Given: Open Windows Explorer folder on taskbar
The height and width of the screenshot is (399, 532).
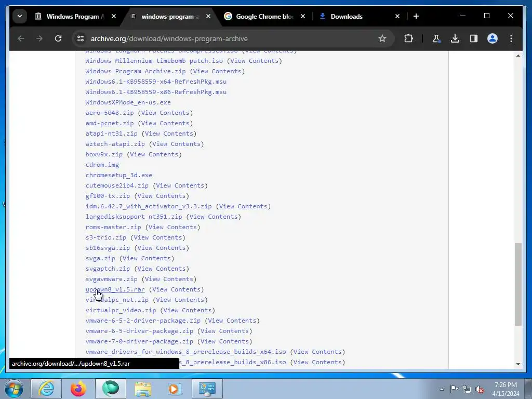Looking at the screenshot, I should tap(143, 389).
